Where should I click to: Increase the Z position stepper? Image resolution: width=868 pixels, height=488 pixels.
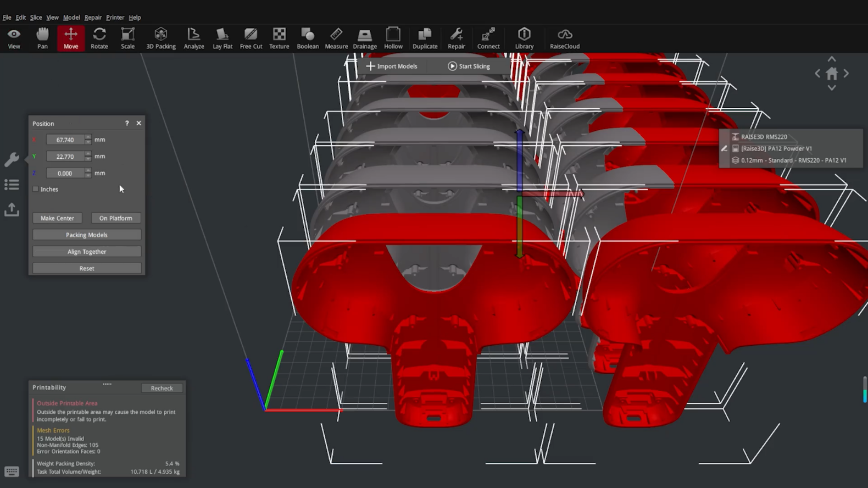click(x=88, y=170)
